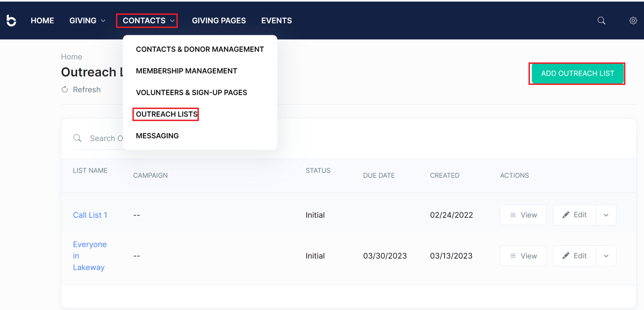Click the Refresh icon above the list
Image resolution: width=644 pixels, height=310 pixels.
[64, 89]
